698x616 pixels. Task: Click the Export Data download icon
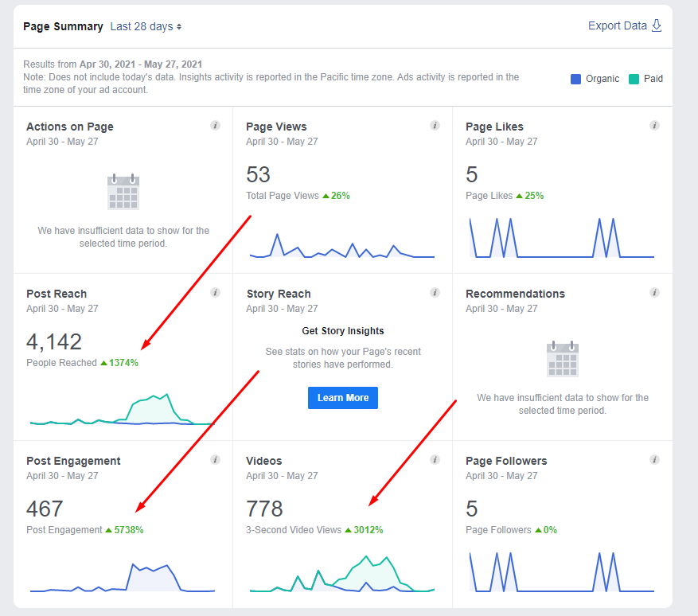[657, 25]
